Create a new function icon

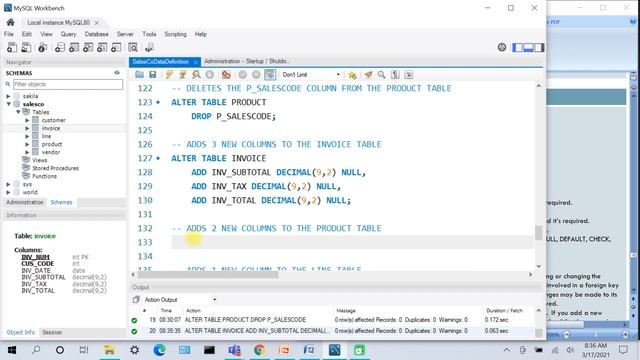click(116, 47)
